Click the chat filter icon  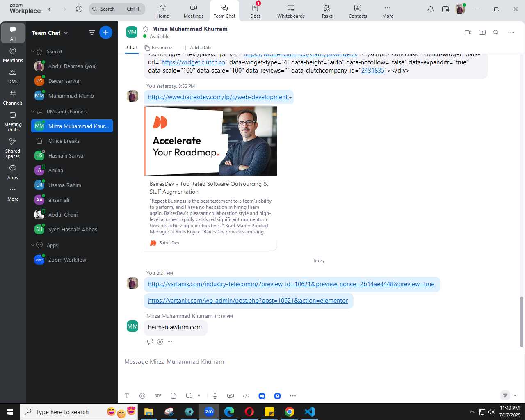pyautogui.click(x=92, y=32)
